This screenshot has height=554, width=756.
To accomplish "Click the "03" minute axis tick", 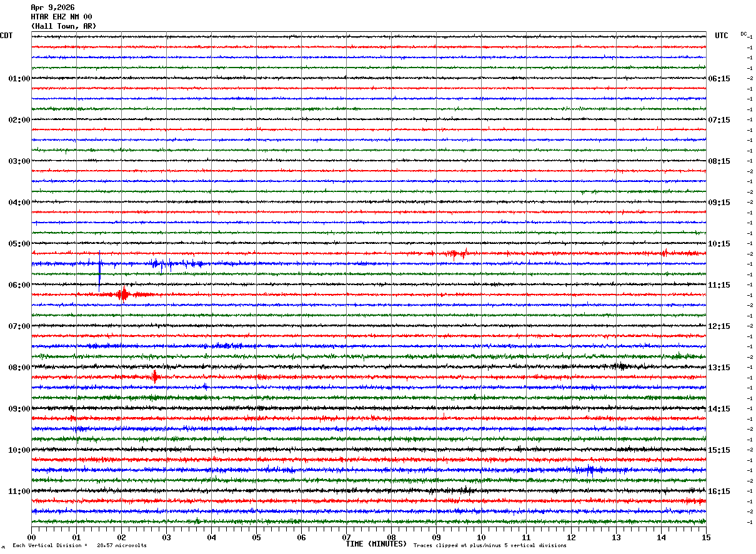I will click(166, 537).
